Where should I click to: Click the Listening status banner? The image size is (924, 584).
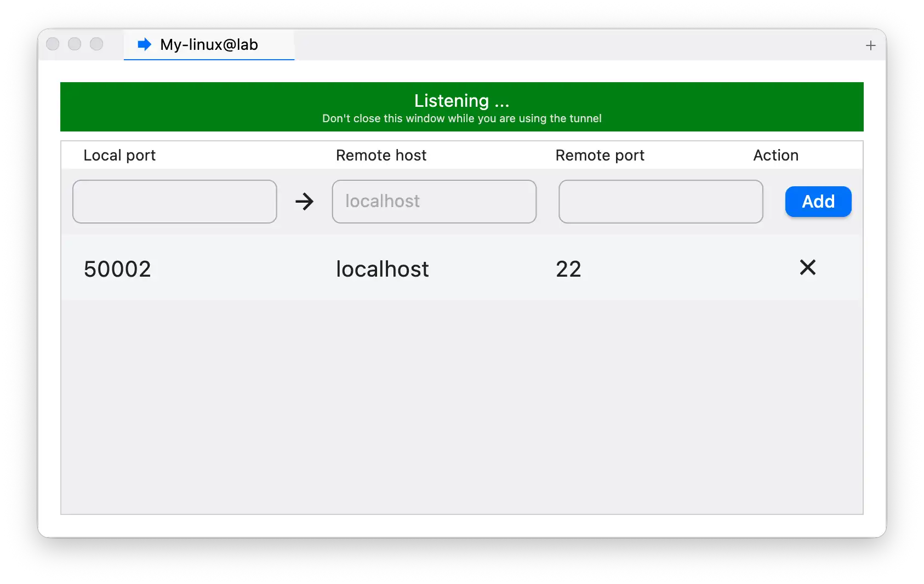pos(461,107)
